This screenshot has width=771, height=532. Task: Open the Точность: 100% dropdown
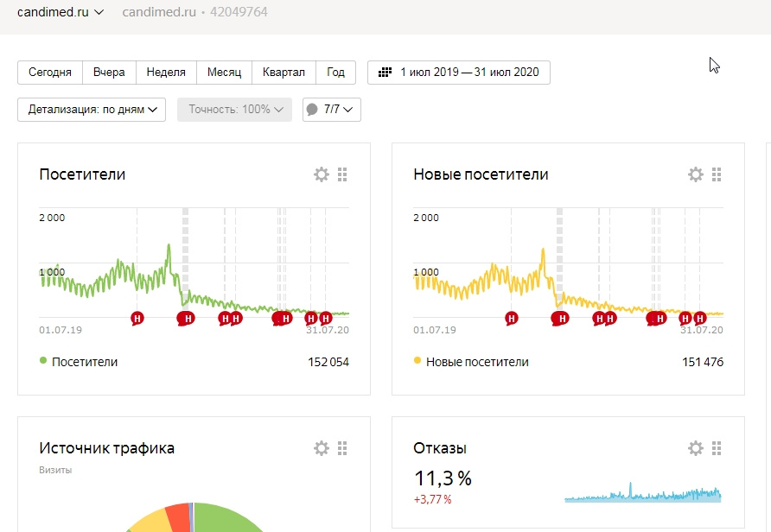pyautogui.click(x=234, y=110)
